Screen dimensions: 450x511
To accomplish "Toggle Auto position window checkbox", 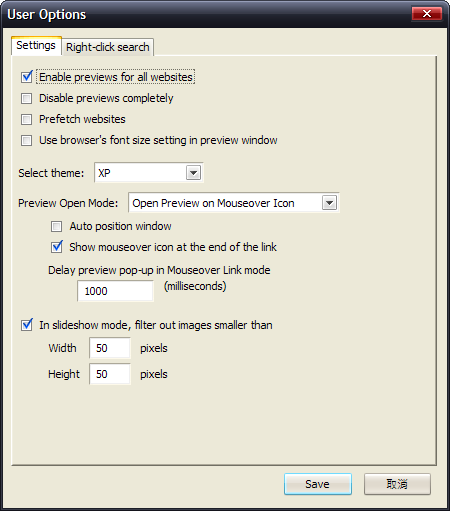I will click(x=57, y=226).
